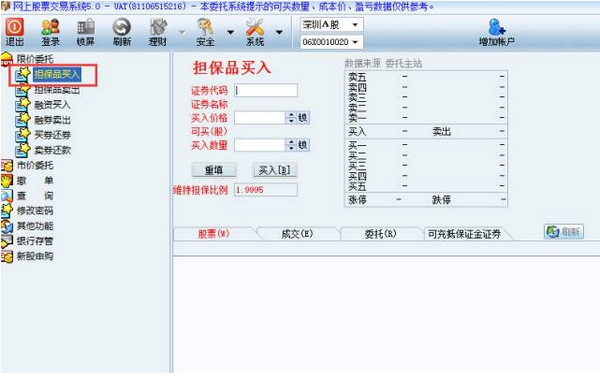Screen dimensions: 600x387
Task: Click the 买入价格 input field
Action: (260, 118)
